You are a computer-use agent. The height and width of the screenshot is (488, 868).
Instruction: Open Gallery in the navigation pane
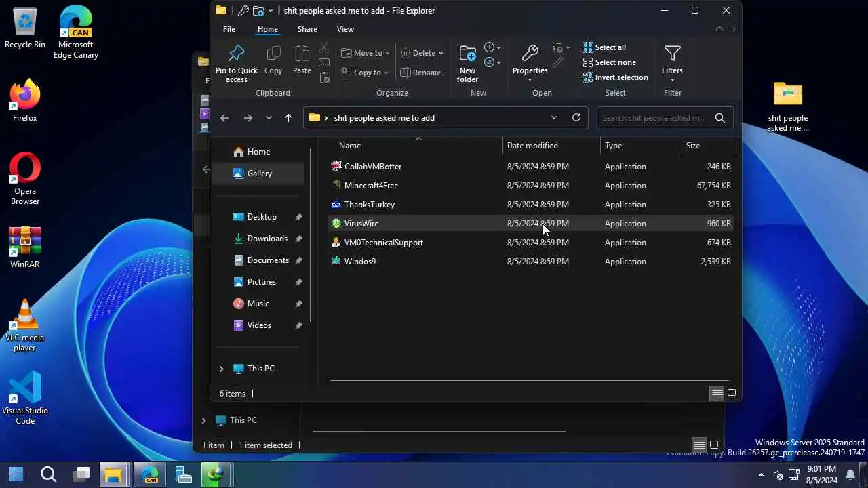point(260,174)
